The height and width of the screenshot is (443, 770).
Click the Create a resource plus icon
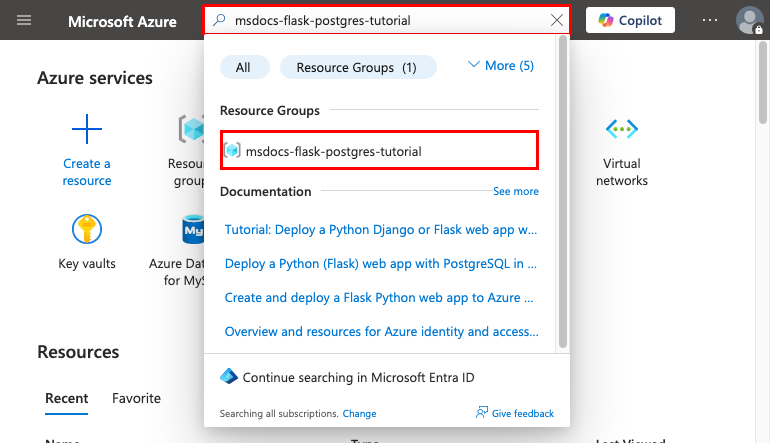87,129
